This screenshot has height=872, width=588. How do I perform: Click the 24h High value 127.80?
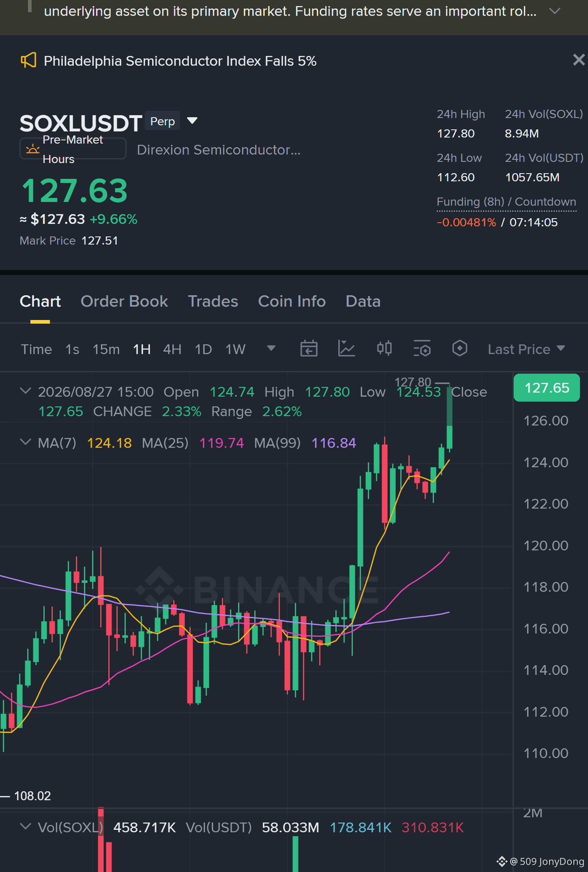456,133
